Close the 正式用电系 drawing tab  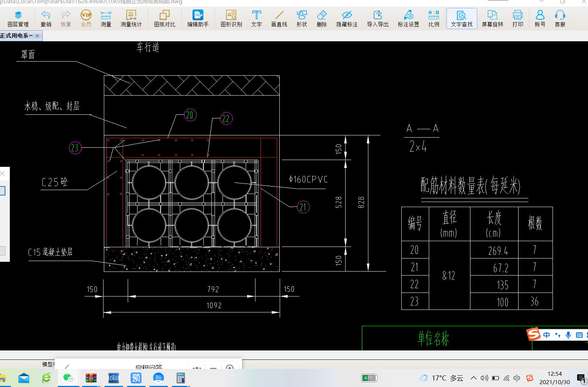pos(37,36)
